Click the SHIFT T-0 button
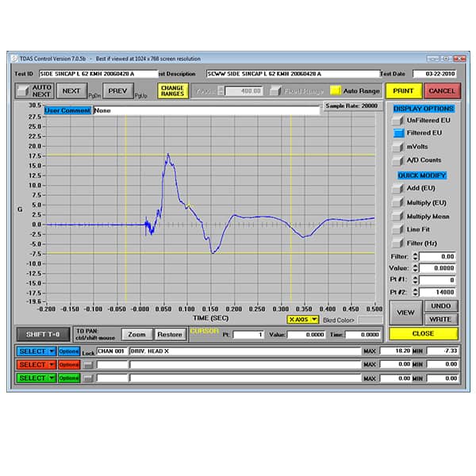476x476 pixels. pyautogui.click(x=43, y=335)
